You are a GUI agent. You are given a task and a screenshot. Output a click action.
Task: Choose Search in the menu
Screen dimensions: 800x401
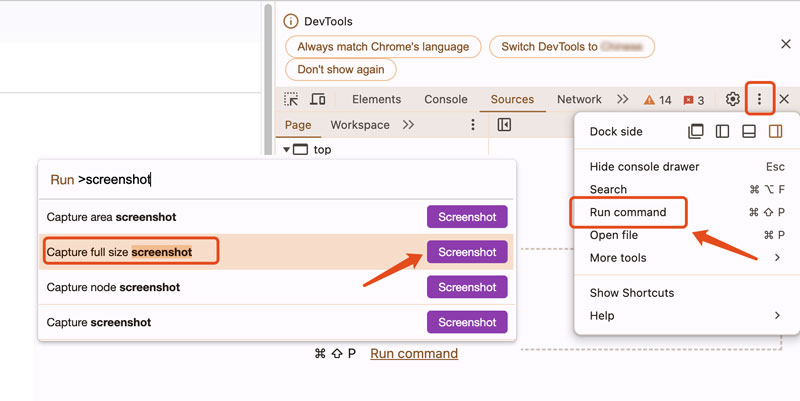(686, 189)
